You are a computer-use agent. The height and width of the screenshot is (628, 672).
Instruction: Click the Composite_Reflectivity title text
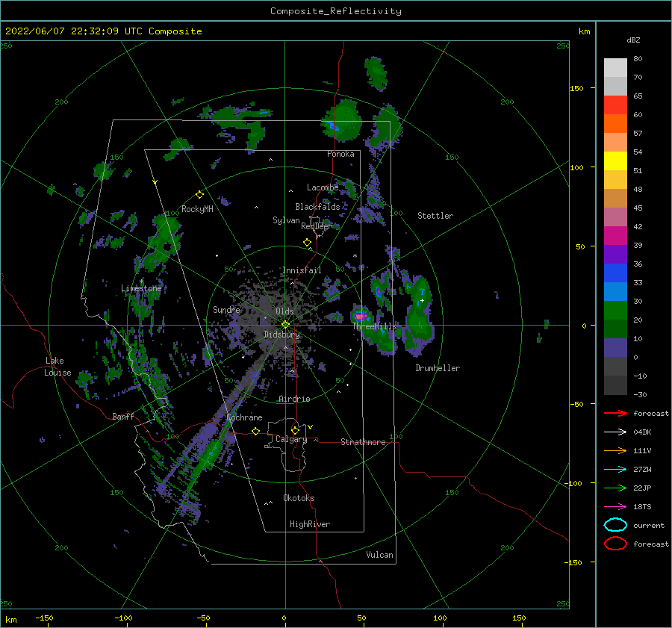[336, 11]
